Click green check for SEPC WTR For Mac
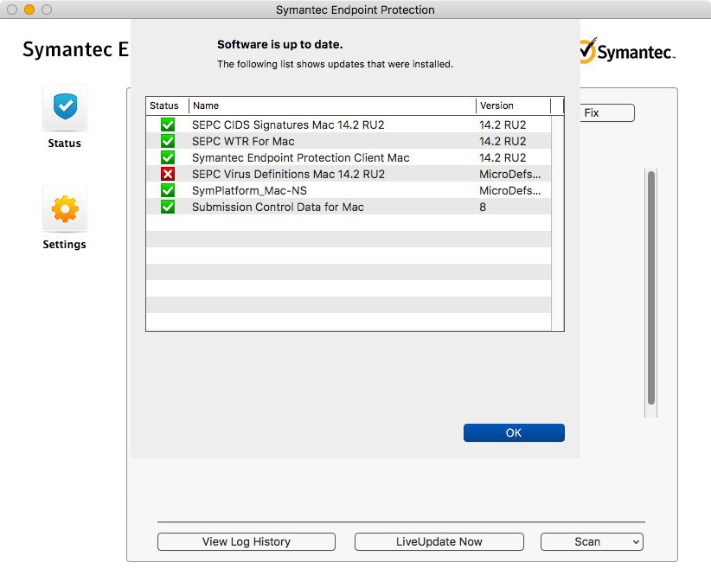Image resolution: width=711 pixels, height=588 pixels. point(168,141)
